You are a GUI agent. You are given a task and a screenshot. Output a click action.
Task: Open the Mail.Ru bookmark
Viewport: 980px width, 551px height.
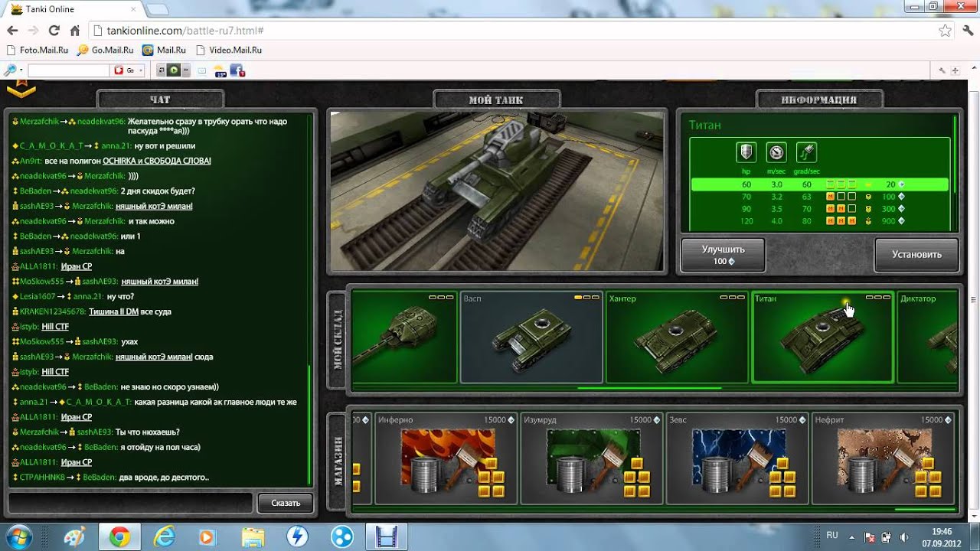pos(164,50)
